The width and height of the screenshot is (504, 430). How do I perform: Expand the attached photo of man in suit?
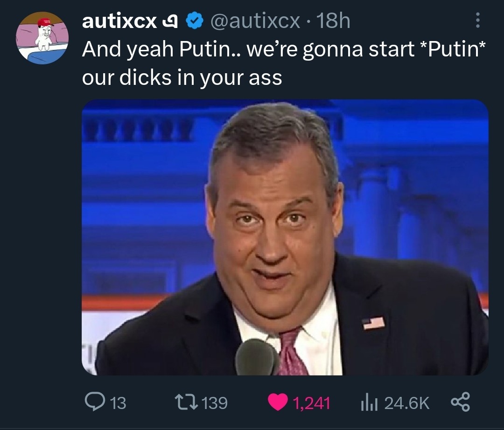285,237
